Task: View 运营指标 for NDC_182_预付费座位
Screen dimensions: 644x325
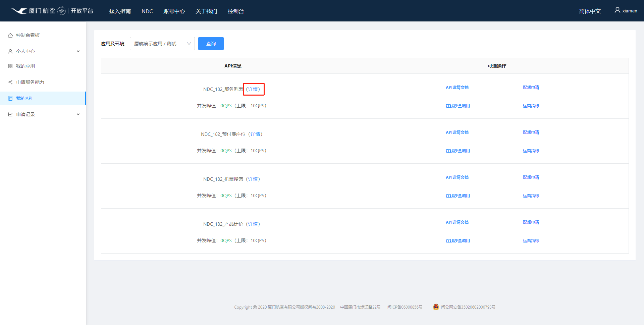Action: click(531, 151)
